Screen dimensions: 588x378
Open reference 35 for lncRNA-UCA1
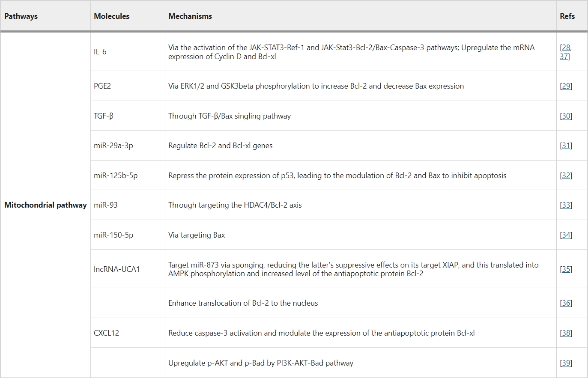[566, 269]
